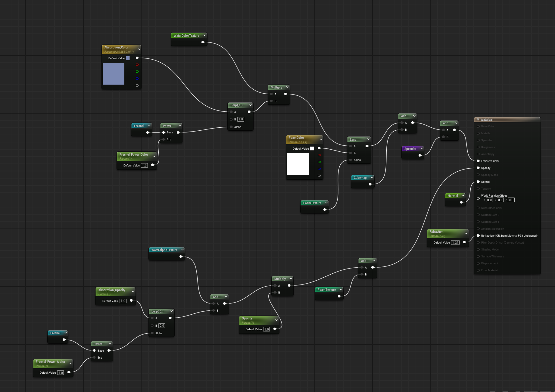Select the lower FoamTexture node title
This screenshot has width=555, height=392.
[x=327, y=290]
